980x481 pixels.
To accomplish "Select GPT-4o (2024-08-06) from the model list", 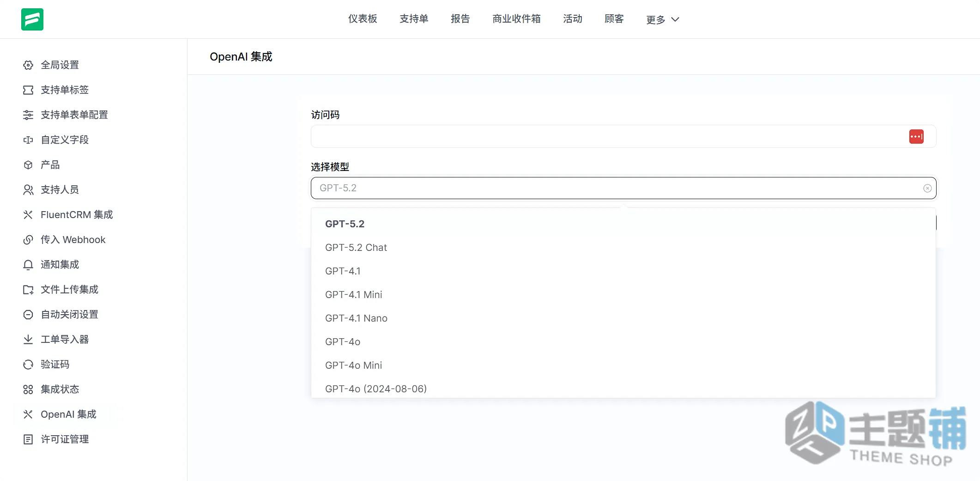I will click(x=623, y=388).
